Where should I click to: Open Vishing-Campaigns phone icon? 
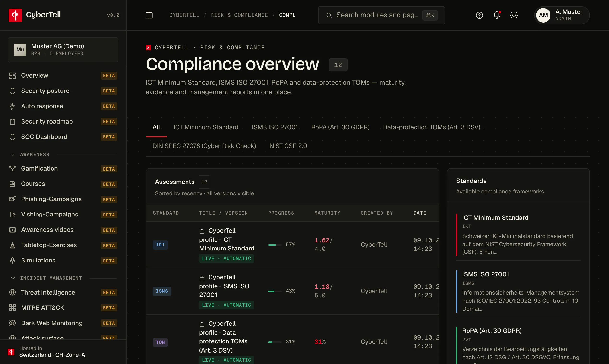pos(12,215)
